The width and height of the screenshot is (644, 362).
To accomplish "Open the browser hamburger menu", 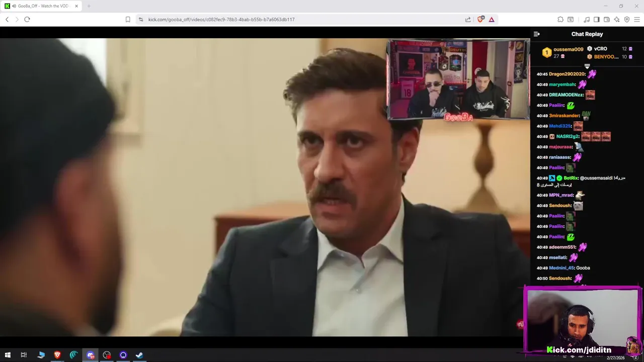I will point(637,19).
